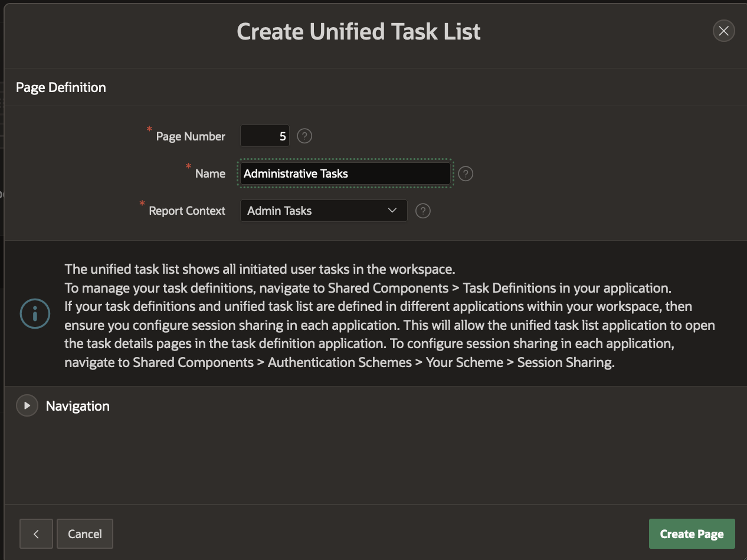Show help for Report Context

(x=422, y=211)
